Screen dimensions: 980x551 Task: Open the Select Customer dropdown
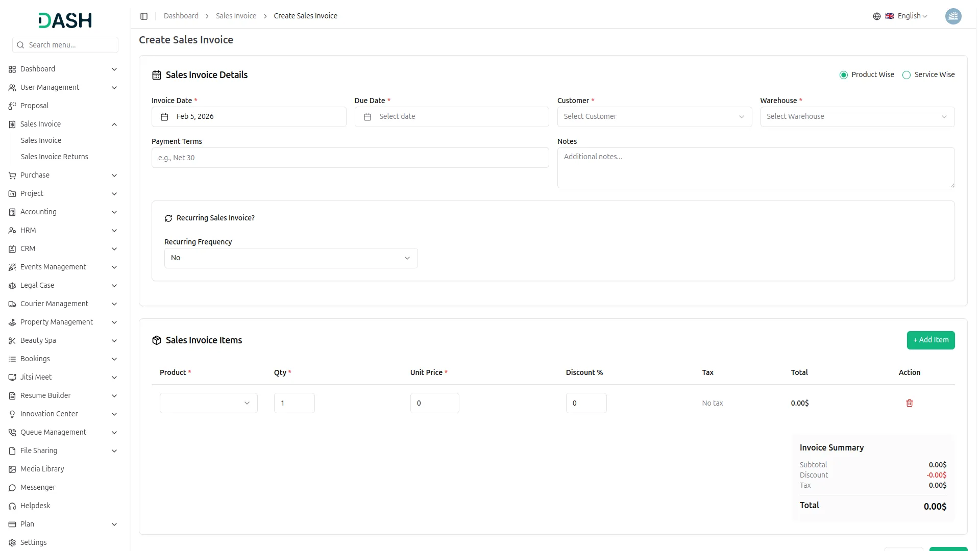(654, 116)
